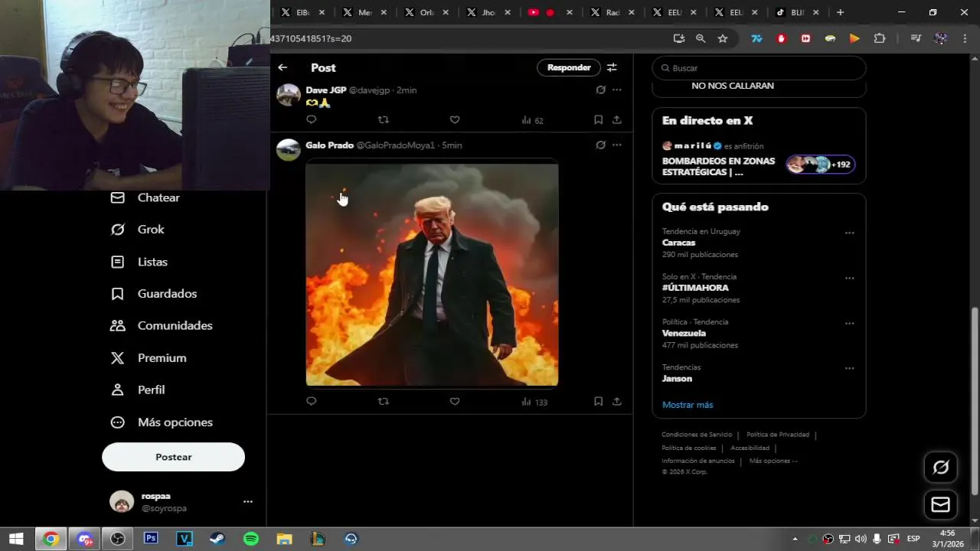The width and height of the screenshot is (980, 551).
Task: Share Dave JGP's post
Action: 616,120
